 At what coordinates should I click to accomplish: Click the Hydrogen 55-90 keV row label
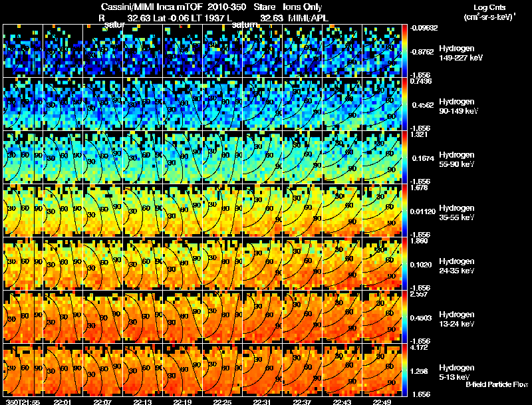coord(457,160)
